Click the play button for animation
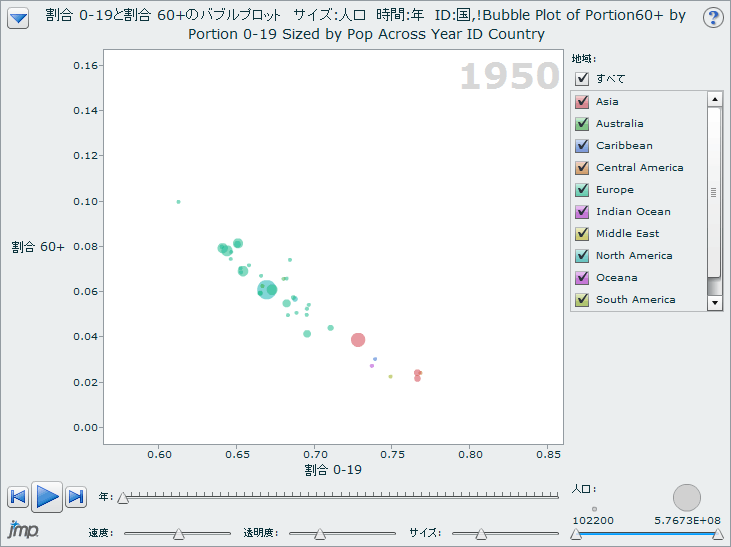731x547 pixels. pos(47,496)
